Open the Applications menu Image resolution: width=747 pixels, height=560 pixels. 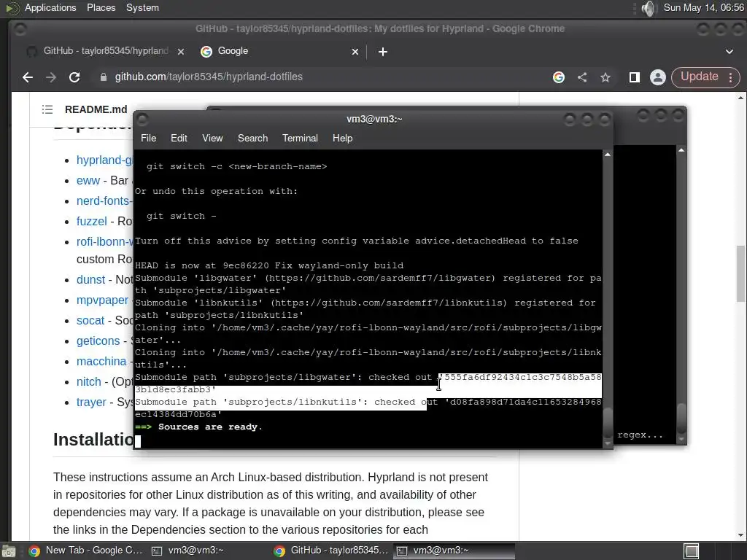tap(50, 7)
